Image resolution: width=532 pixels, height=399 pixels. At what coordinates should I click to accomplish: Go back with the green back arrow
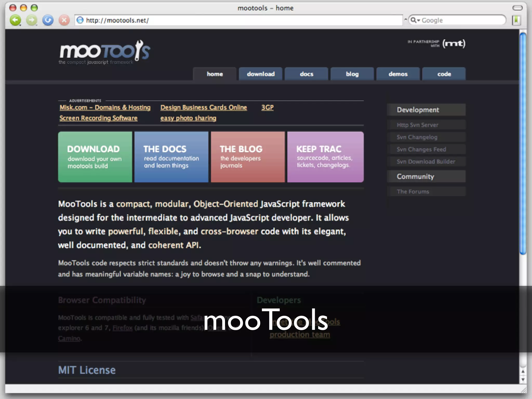pos(15,20)
